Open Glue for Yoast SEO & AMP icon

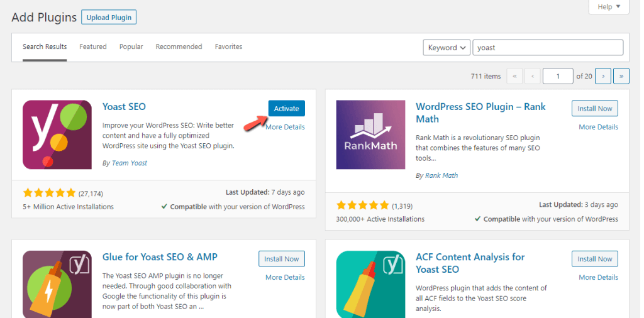(57, 284)
